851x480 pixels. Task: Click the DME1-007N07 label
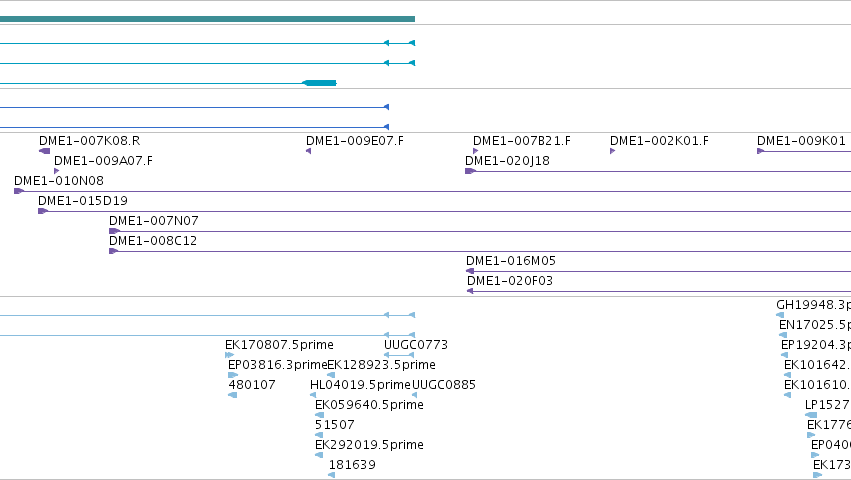(154, 221)
